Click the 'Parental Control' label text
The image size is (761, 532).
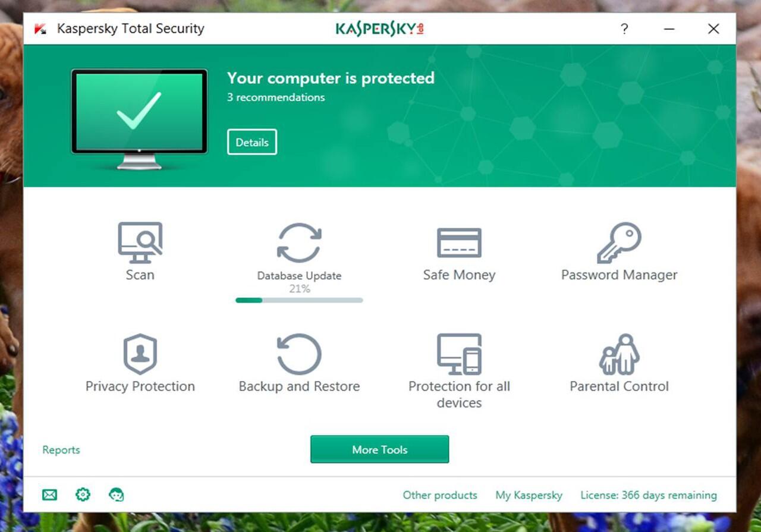tap(619, 386)
